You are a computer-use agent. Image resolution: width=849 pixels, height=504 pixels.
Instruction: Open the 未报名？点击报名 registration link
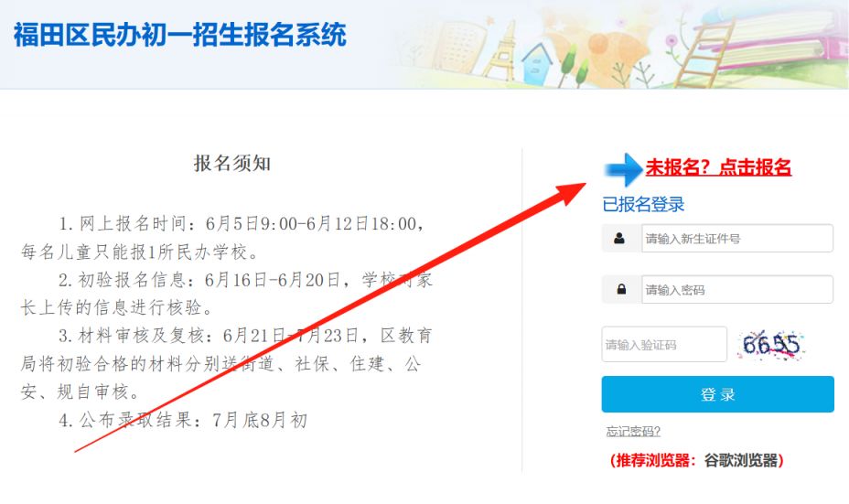tap(718, 167)
